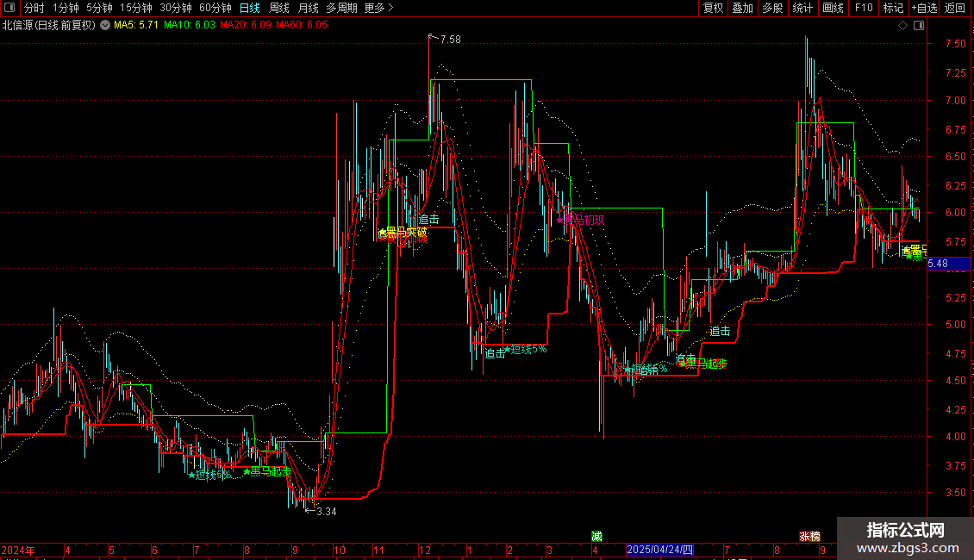The height and width of the screenshot is (560, 974).
Task: Expand the 更多 periods menu
Action: (x=378, y=8)
